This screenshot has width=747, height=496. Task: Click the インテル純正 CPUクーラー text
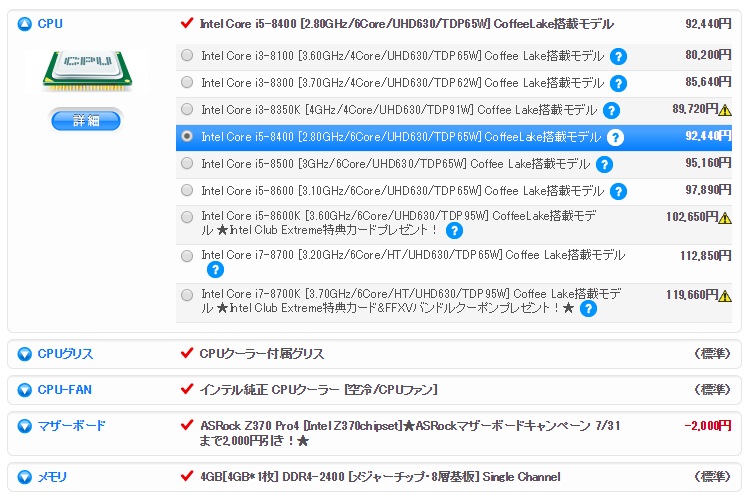click(318, 390)
